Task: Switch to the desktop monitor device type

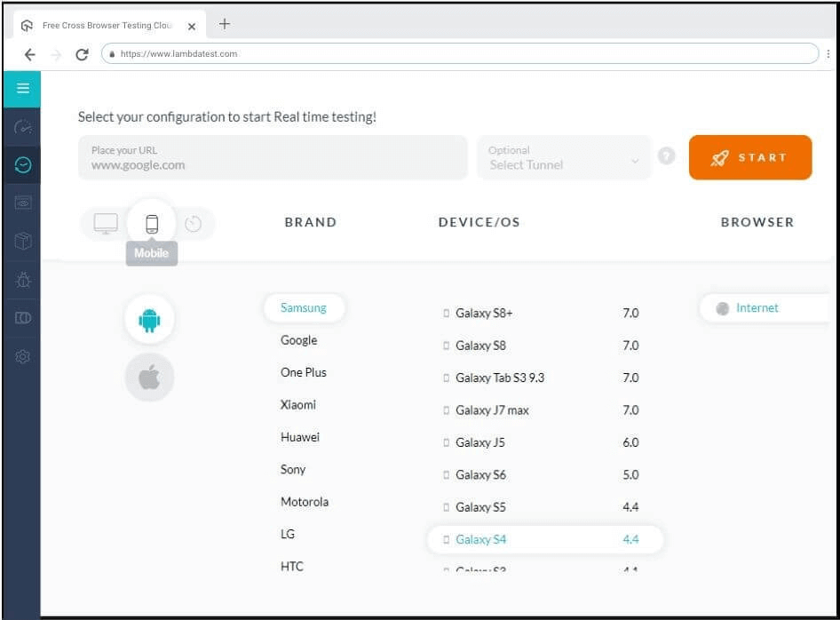Action: (x=106, y=224)
